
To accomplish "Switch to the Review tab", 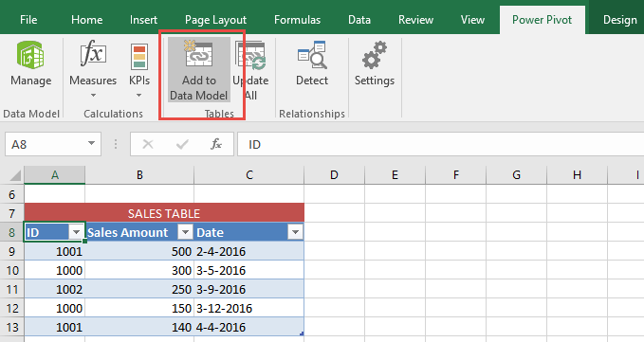I will (415, 20).
